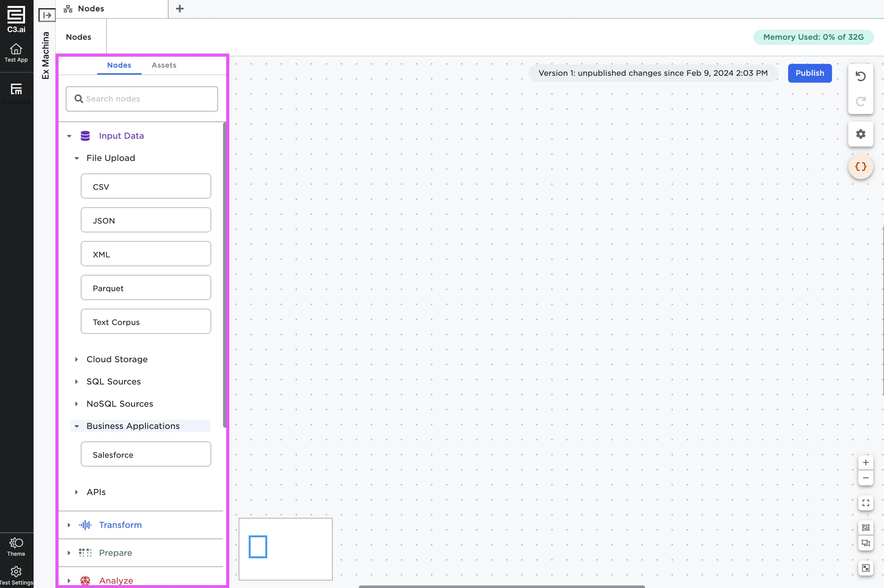
Task: Collapse the Ex Machina side panel arrow
Action: pyautogui.click(x=47, y=15)
